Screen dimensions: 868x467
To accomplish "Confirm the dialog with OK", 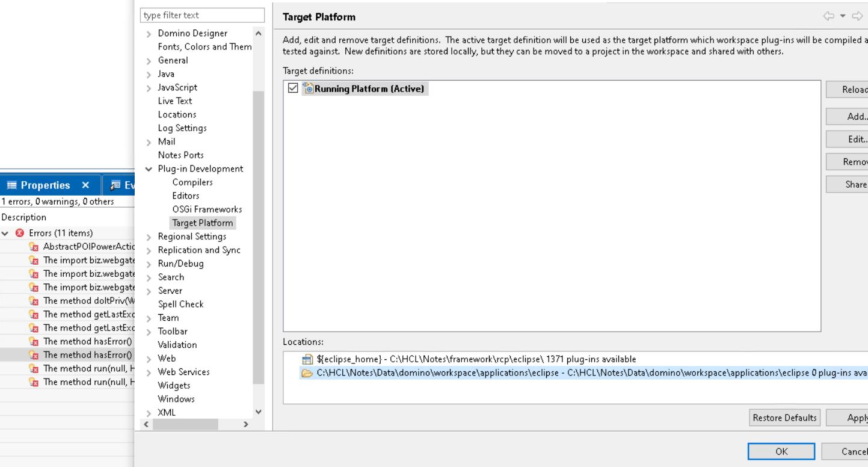I will click(781, 451).
